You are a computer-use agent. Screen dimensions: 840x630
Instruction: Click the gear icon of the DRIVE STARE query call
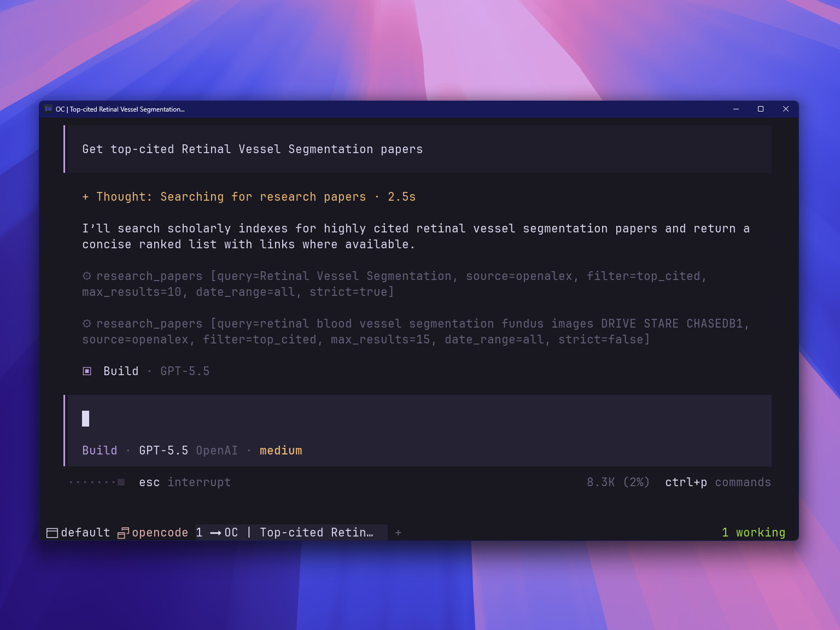click(86, 324)
